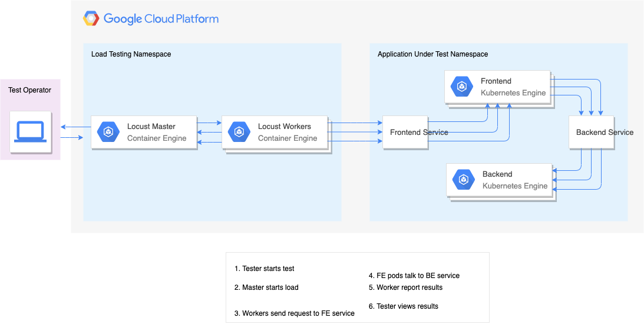Viewport: 644px width, 324px height.
Task: Click the 'Application Under Test Namespace' label
Action: pos(433,54)
